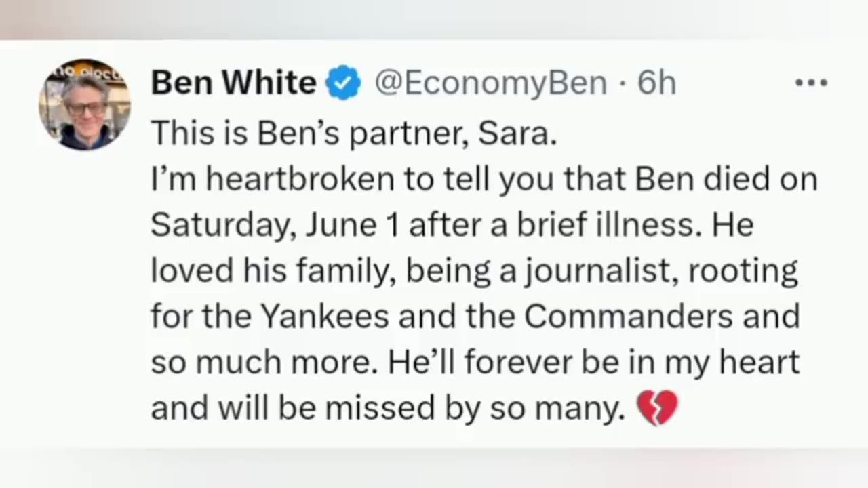Open Ben White's profile picture
The image size is (868, 488).
point(85,104)
